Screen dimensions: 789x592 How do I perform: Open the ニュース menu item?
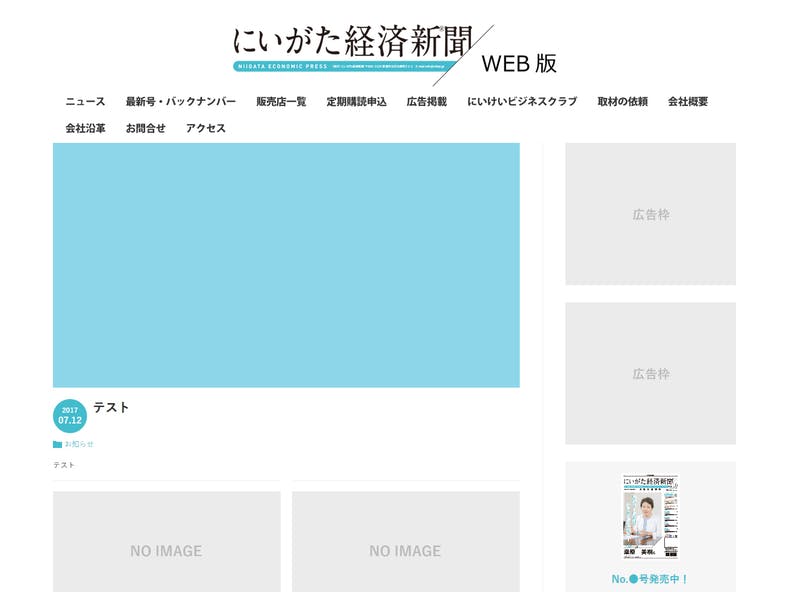pyautogui.click(x=85, y=102)
